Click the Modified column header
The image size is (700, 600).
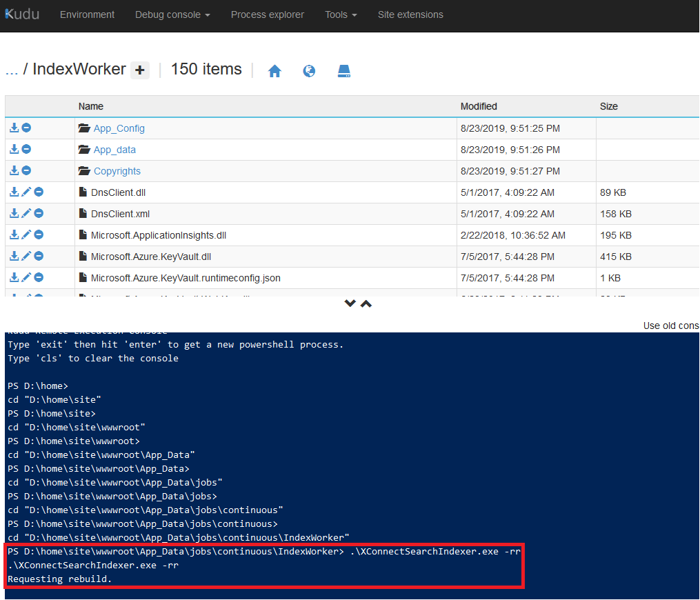point(479,106)
